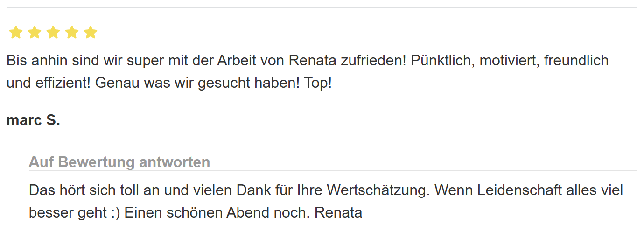644x246 pixels.
Task: Click the second yellow rating star
Action: tap(35, 33)
